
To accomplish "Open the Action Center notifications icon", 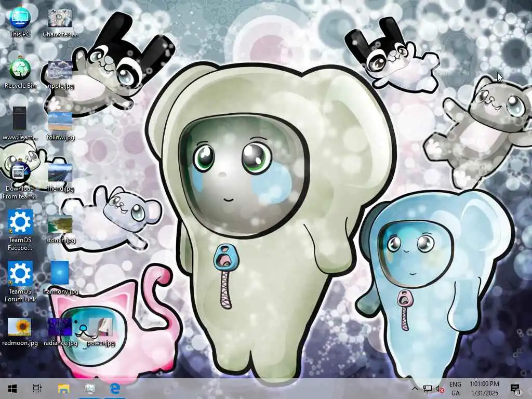I will pyautogui.click(x=516, y=389).
